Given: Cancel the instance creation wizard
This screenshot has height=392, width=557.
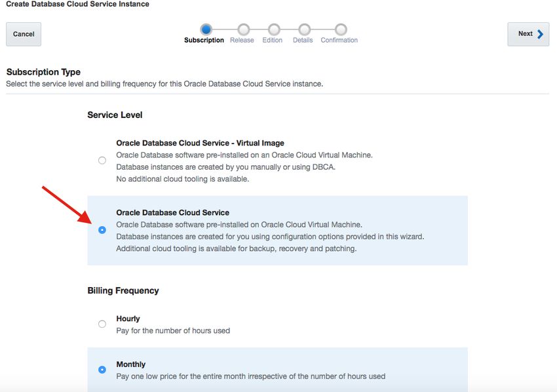Looking at the screenshot, I should [x=24, y=34].
